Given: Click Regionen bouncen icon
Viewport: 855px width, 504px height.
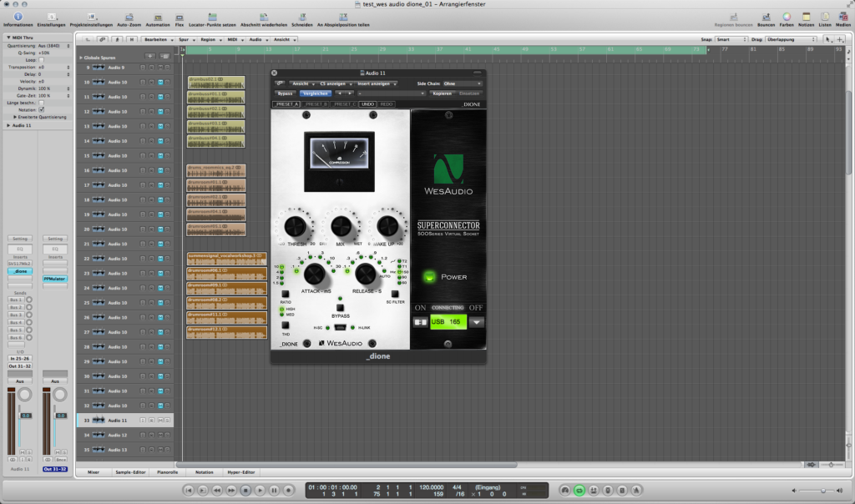Looking at the screenshot, I should coord(733,17).
